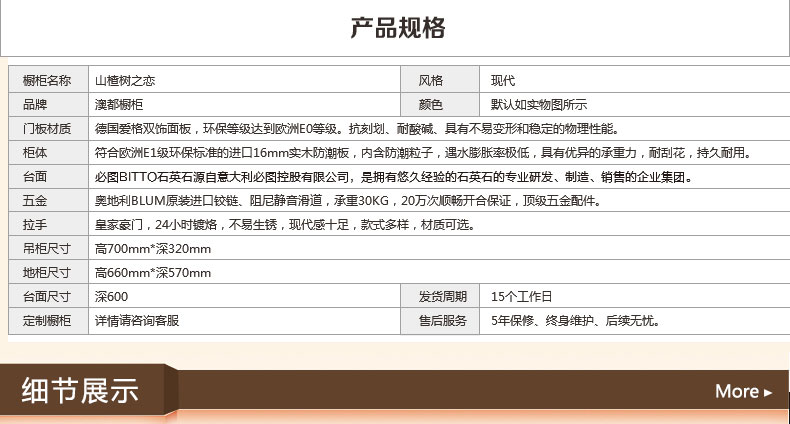Select the 柜体 label cell
790x424 pixels.
[x=48, y=153]
